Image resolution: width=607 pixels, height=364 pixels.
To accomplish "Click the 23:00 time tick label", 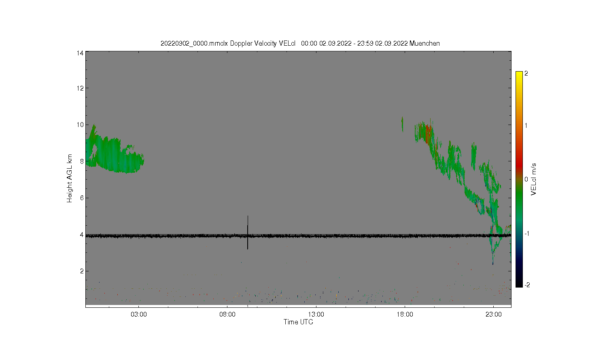I will pyautogui.click(x=493, y=314).
